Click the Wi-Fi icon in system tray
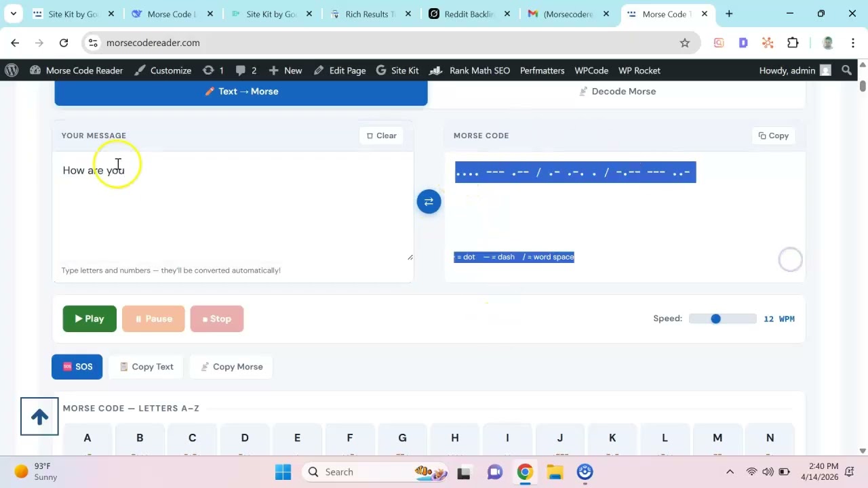 (751, 472)
